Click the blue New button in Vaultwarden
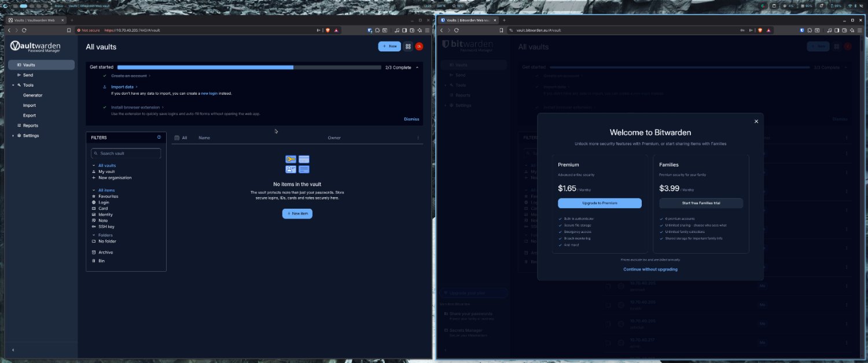 click(x=389, y=46)
